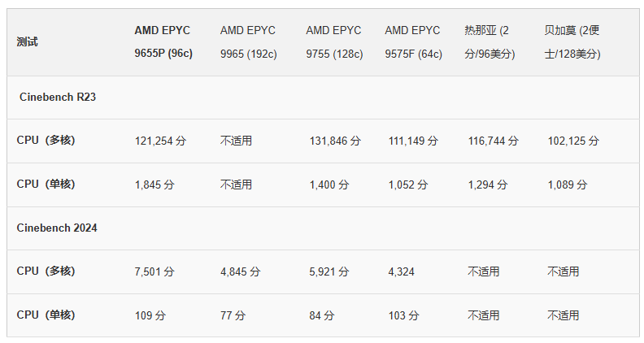The image size is (644, 343).
Task: Select the 热那亚 column header
Action: 492,42
